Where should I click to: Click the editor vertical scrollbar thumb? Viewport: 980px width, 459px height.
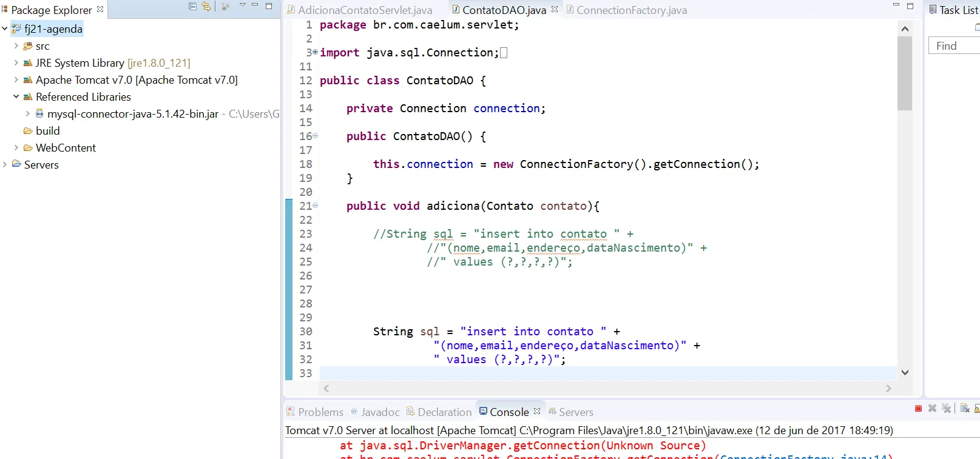pos(905,73)
